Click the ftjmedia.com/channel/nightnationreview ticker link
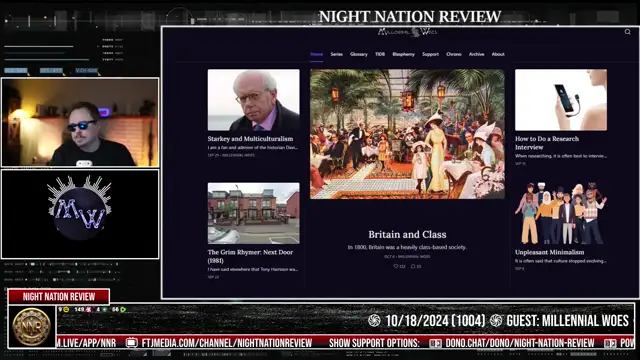640x360 pixels. (227, 343)
